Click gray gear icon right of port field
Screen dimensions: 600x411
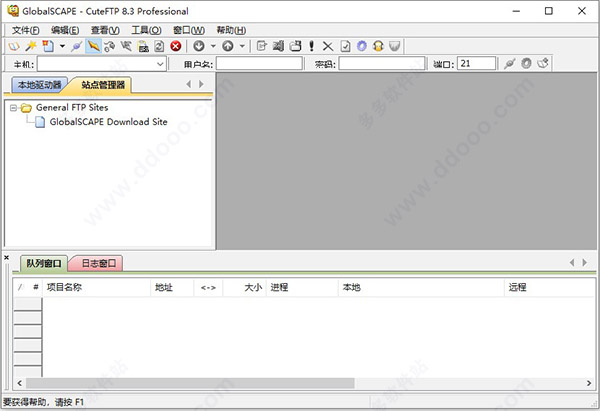(x=526, y=64)
